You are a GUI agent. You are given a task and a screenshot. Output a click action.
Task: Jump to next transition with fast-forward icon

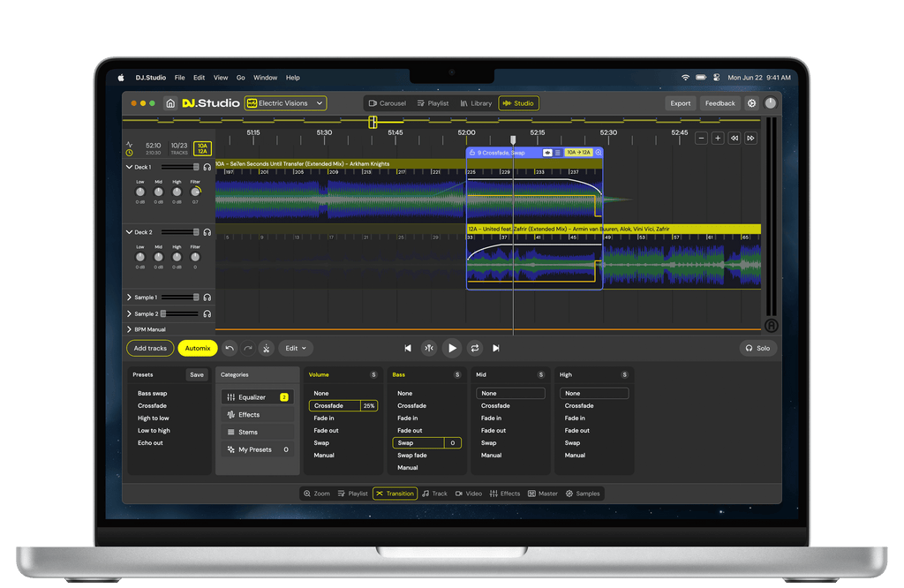pos(750,139)
